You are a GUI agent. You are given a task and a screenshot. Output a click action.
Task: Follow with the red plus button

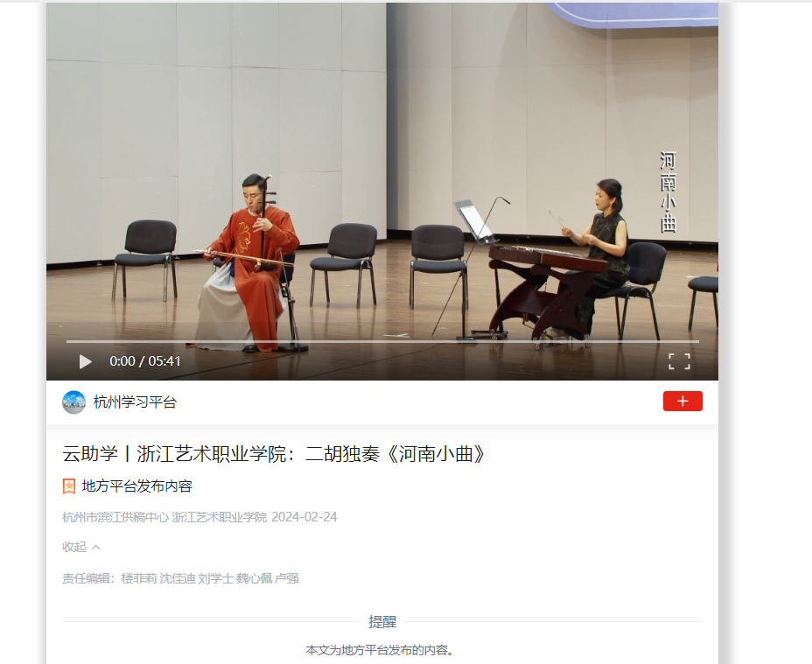[x=682, y=402]
